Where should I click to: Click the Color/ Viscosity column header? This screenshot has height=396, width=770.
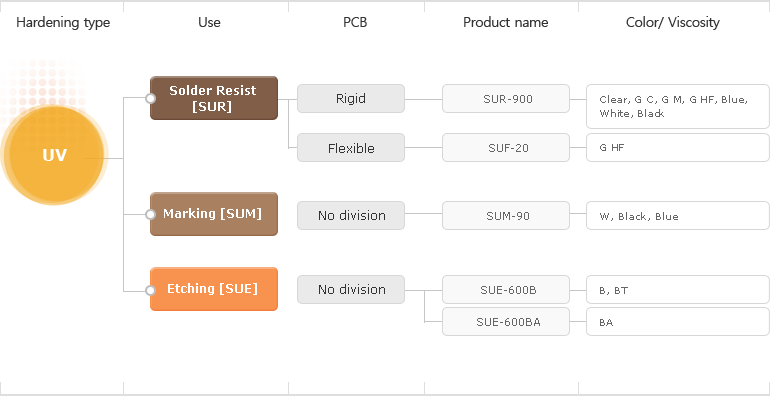672,22
